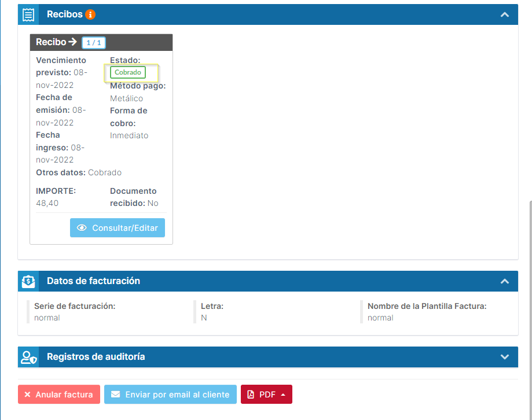Click the eye icon in Consultar/Editar button
The width and height of the screenshot is (532, 420).
(82, 228)
